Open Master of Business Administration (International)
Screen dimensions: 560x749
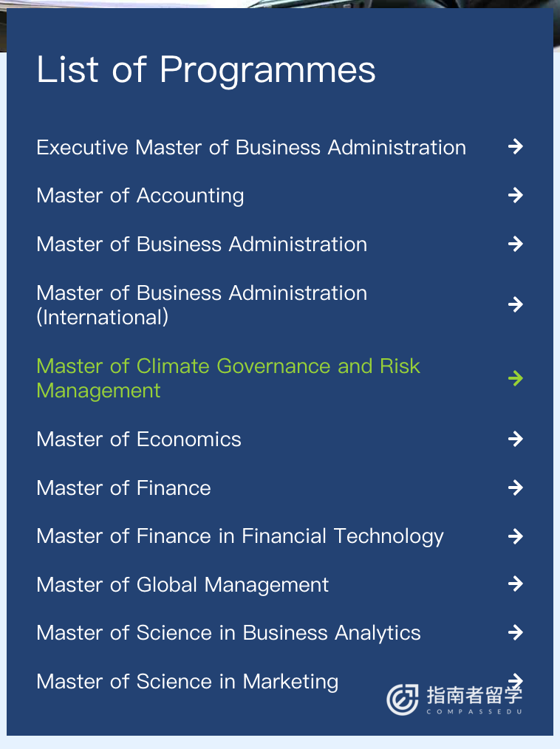coord(202,305)
